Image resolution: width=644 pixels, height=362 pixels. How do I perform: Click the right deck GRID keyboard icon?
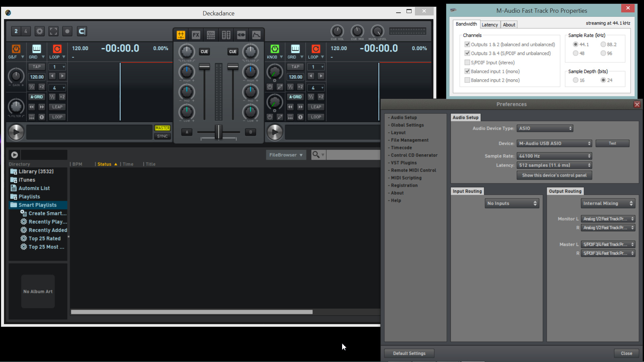pos(295,49)
